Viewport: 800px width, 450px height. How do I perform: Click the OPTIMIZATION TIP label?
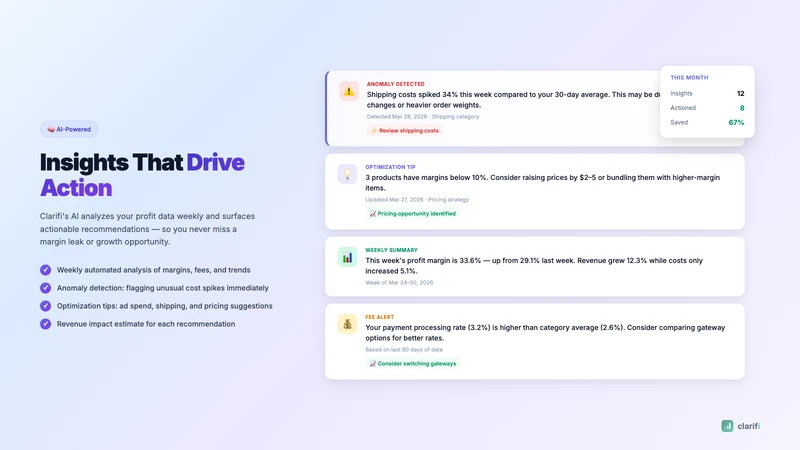click(x=390, y=167)
